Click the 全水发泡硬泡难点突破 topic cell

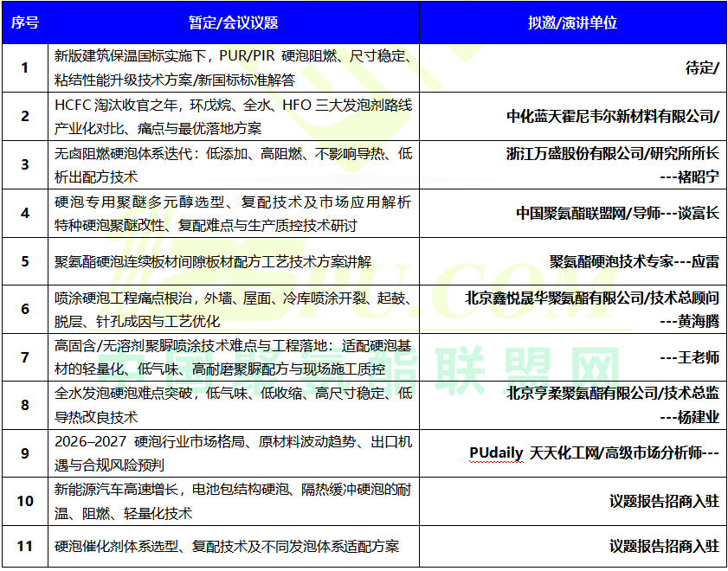pyautogui.click(x=234, y=405)
